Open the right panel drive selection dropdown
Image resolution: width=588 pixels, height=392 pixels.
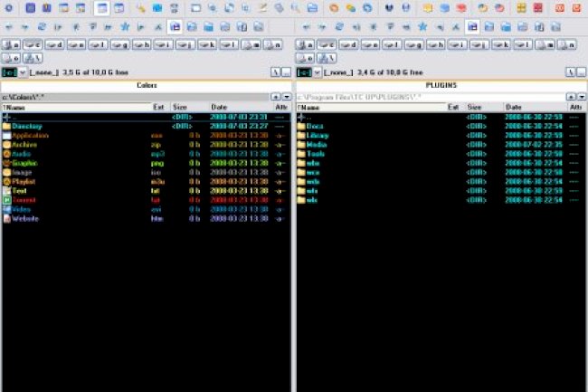point(317,72)
